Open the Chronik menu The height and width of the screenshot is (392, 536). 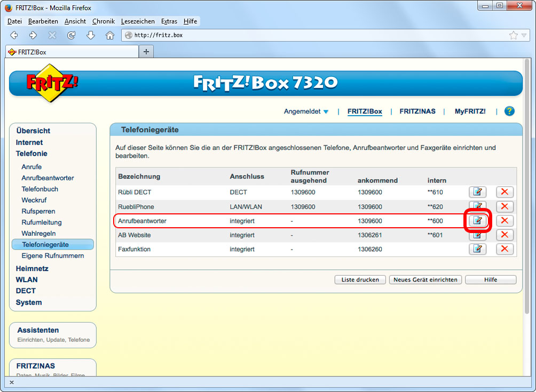click(104, 21)
